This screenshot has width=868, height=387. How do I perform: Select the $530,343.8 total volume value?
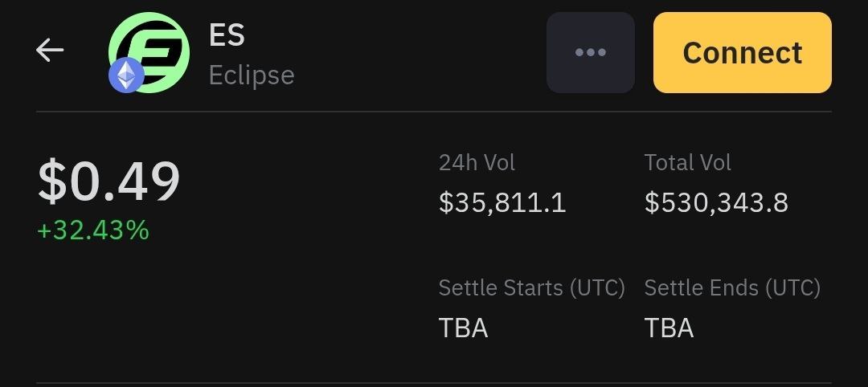tap(716, 203)
